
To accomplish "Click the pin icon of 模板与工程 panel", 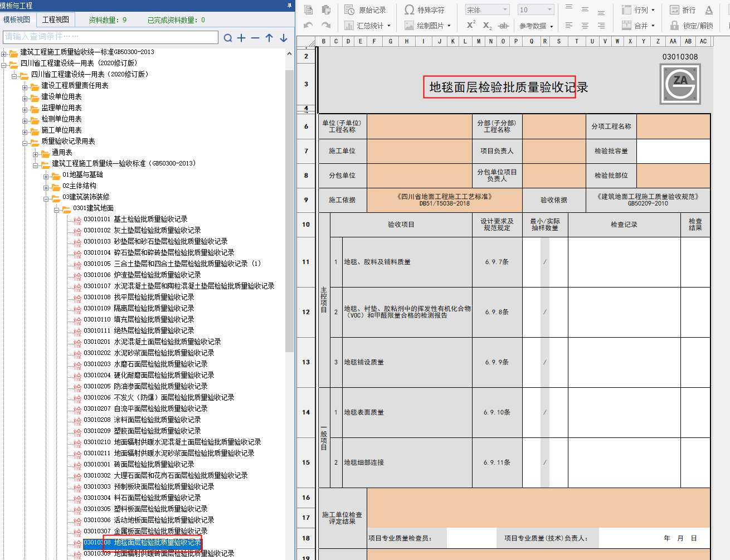I will point(289,5).
